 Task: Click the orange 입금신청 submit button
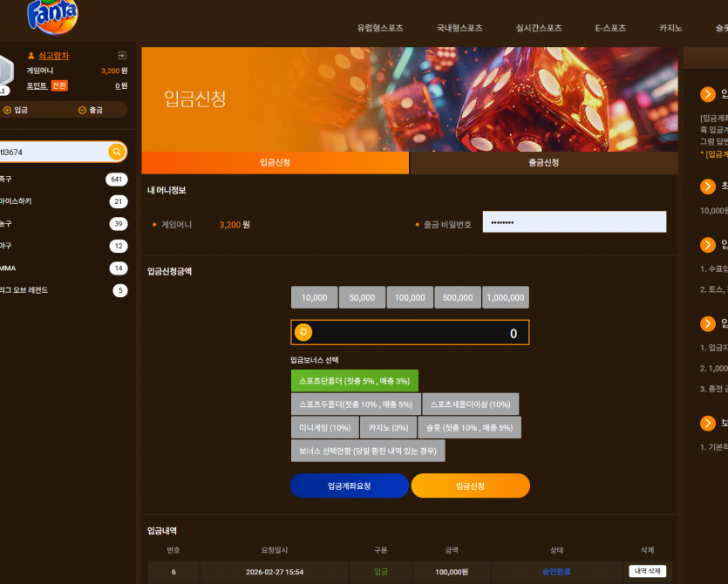click(x=470, y=486)
